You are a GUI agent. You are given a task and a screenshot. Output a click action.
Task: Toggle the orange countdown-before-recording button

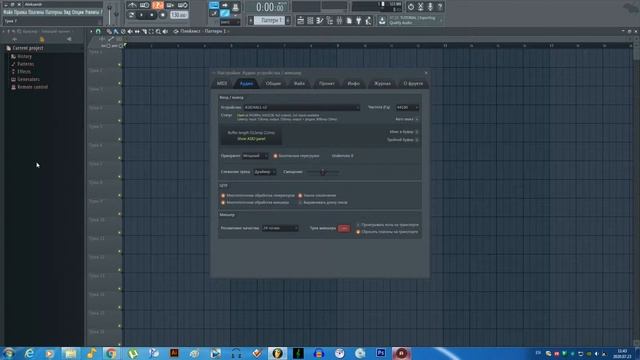coord(158,5)
